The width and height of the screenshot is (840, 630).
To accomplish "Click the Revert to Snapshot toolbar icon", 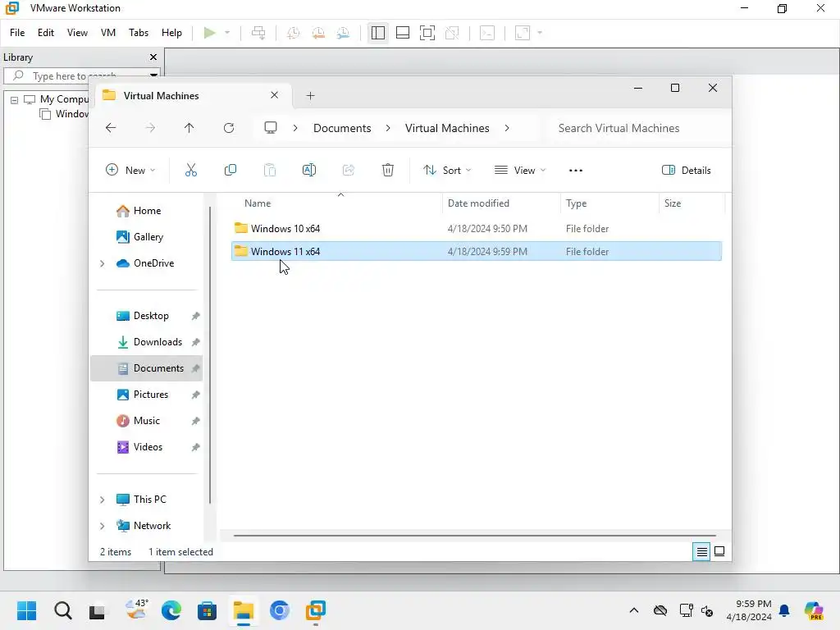I will (318, 33).
